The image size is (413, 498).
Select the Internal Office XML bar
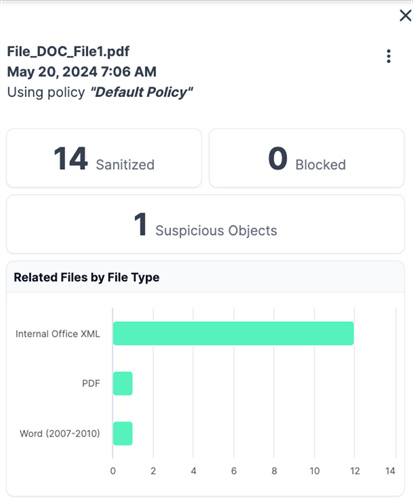233,333
